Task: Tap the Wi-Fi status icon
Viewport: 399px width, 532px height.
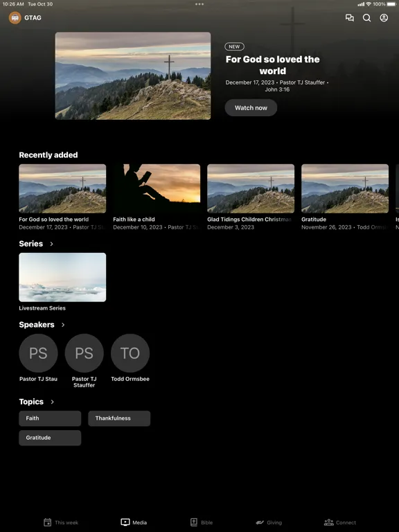Action: point(369,4)
